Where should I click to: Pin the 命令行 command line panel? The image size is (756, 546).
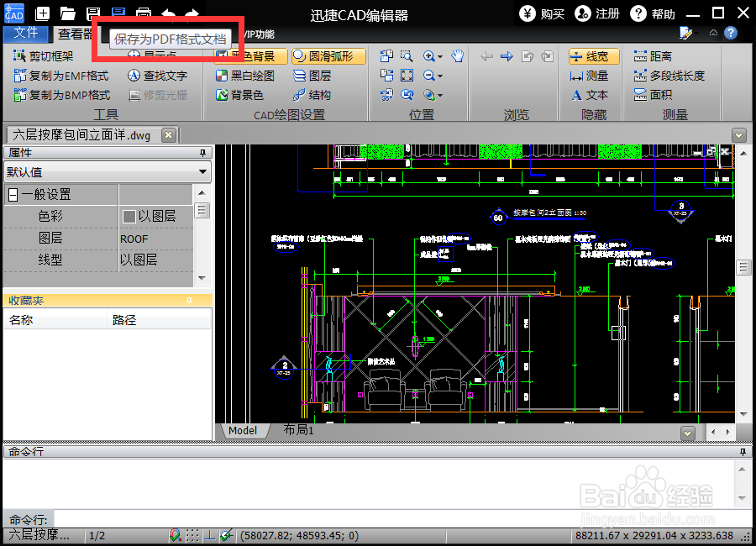point(743,452)
